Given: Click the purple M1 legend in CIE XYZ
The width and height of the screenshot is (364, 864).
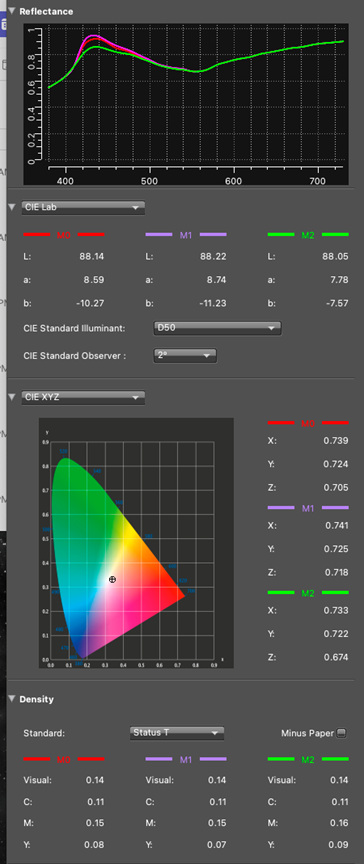Looking at the screenshot, I should [308, 508].
